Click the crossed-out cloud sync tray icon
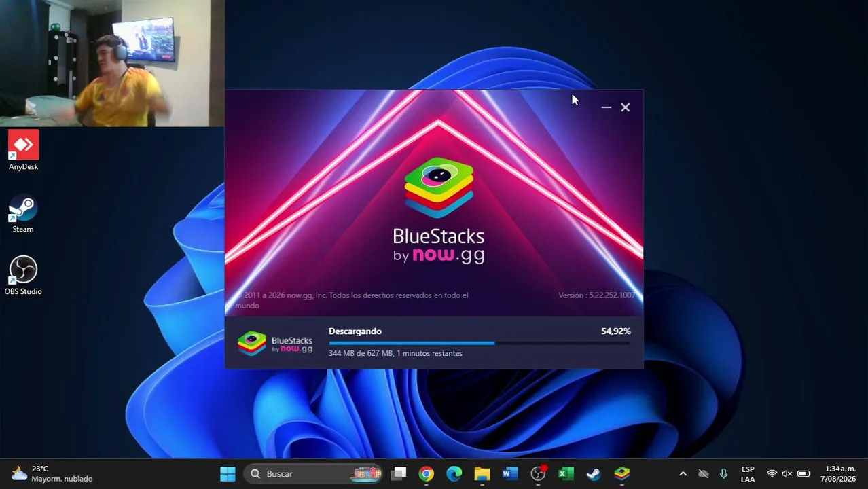This screenshot has height=489, width=868. coord(703,474)
